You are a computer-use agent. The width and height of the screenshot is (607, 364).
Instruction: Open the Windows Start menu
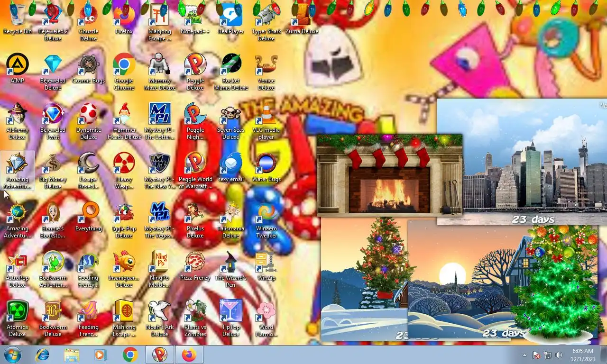click(12, 355)
